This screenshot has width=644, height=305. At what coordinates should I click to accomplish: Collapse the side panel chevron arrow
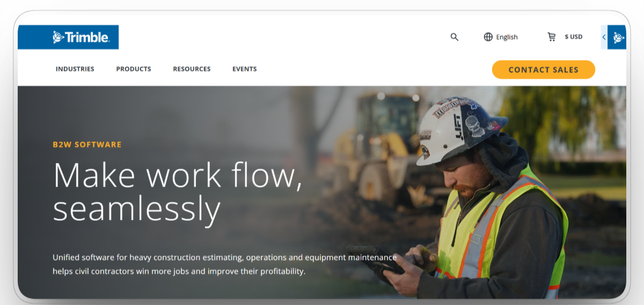point(604,38)
